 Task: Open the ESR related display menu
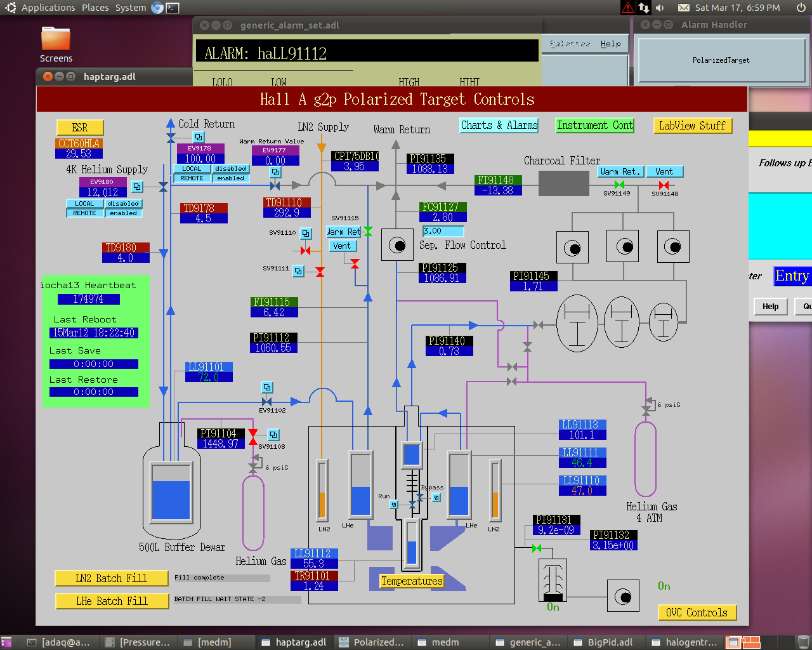click(80, 128)
